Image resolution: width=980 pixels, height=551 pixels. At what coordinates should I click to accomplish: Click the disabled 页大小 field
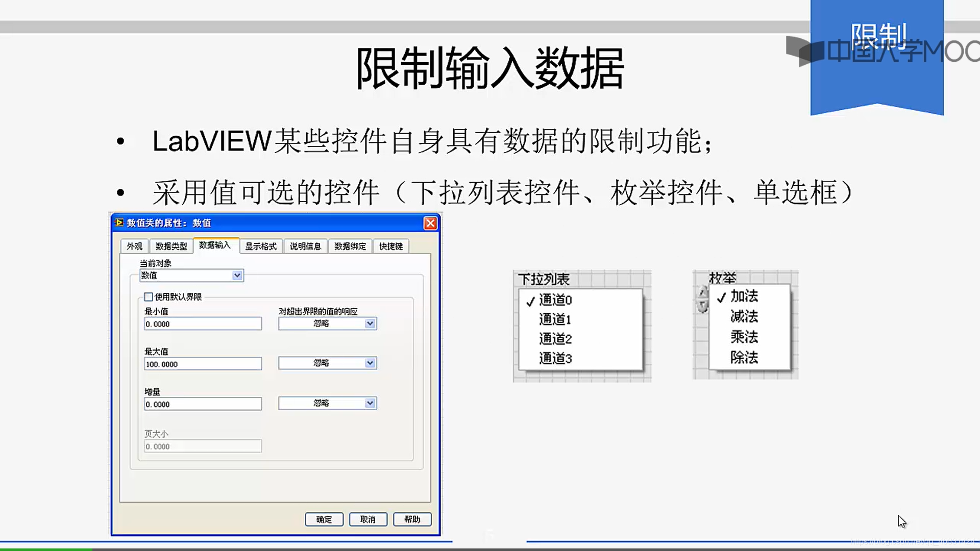203,446
